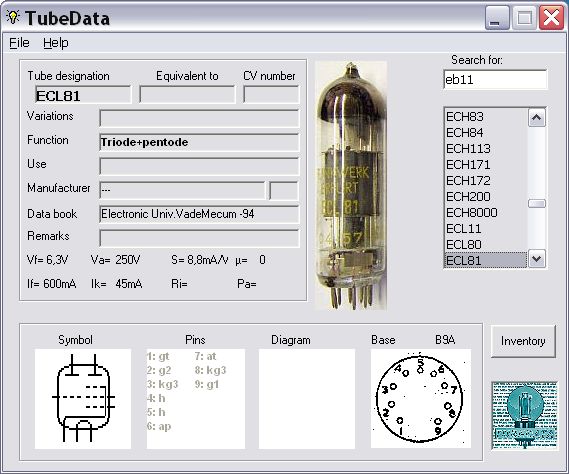Click the Tube designation field ECL81
The width and height of the screenshot is (569, 474).
83,95
